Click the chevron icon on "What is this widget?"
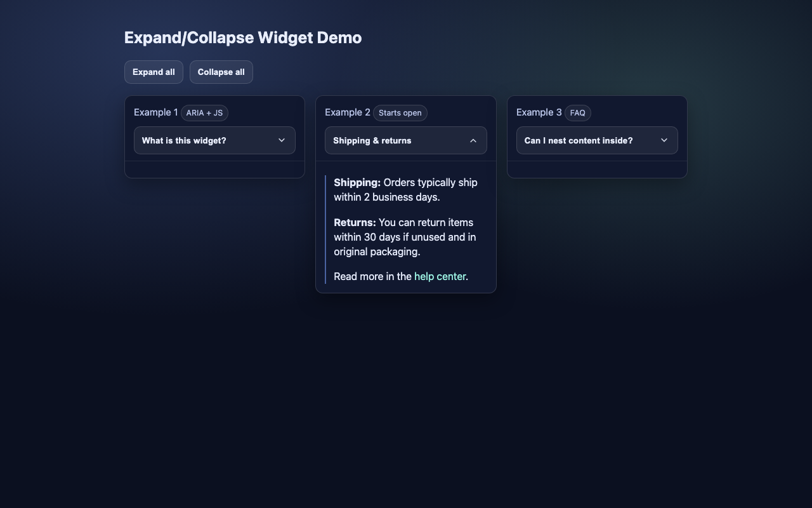This screenshot has width=812, height=508. [x=282, y=140]
